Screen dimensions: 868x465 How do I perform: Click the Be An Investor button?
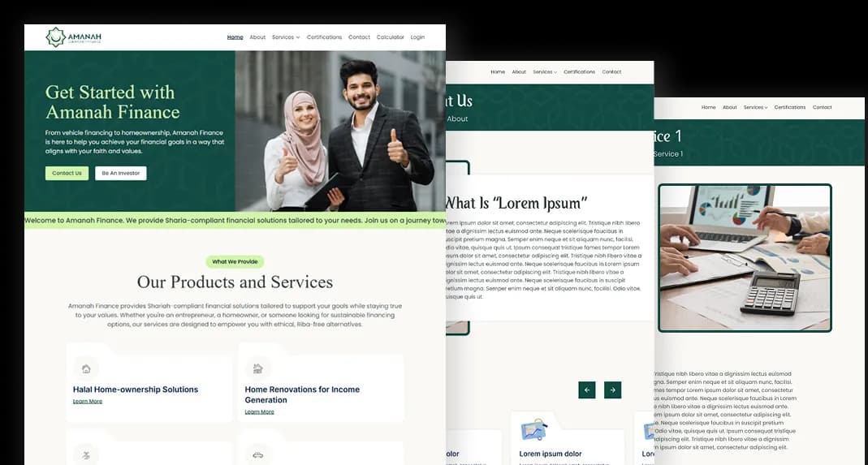click(121, 174)
